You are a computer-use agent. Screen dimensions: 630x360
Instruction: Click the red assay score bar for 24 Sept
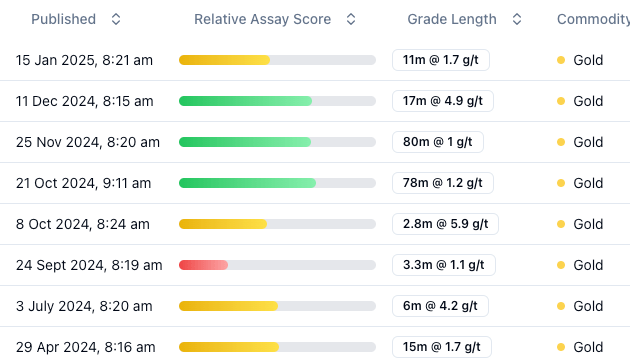(203, 265)
